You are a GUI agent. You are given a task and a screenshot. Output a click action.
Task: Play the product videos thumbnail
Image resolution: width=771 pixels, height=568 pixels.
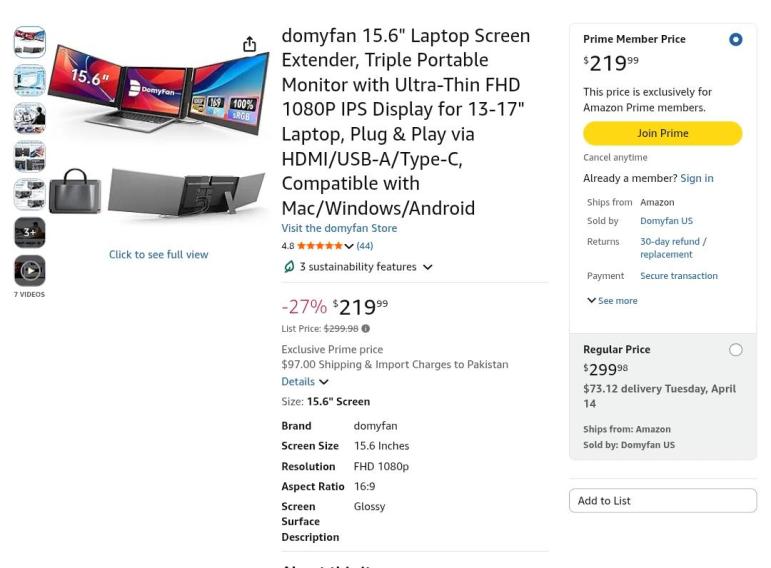coord(30,270)
